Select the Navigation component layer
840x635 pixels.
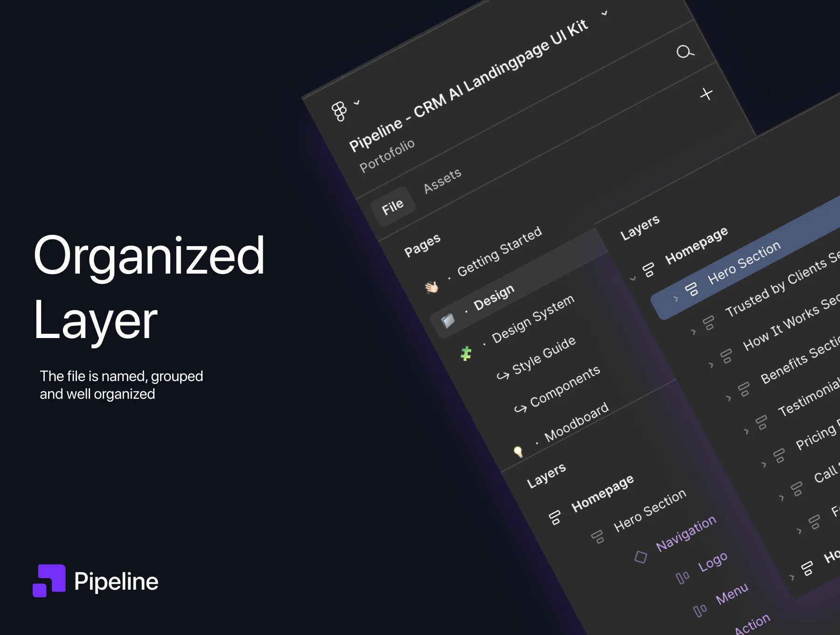pyautogui.click(x=686, y=533)
